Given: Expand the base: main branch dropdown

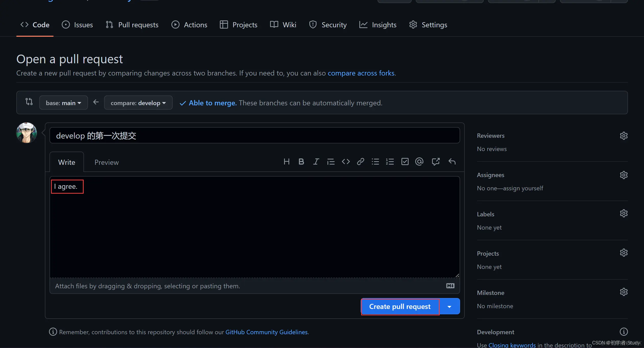Looking at the screenshot, I should tap(64, 103).
